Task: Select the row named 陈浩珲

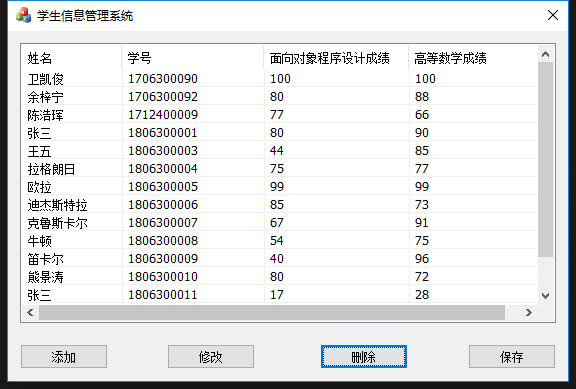Action: coord(280,115)
